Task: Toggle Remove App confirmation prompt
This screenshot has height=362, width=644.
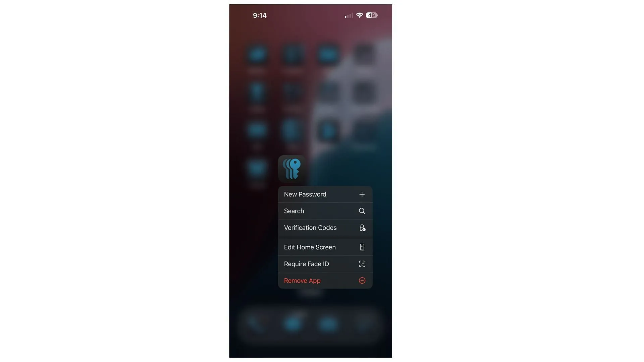Action: [x=324, y=281]
